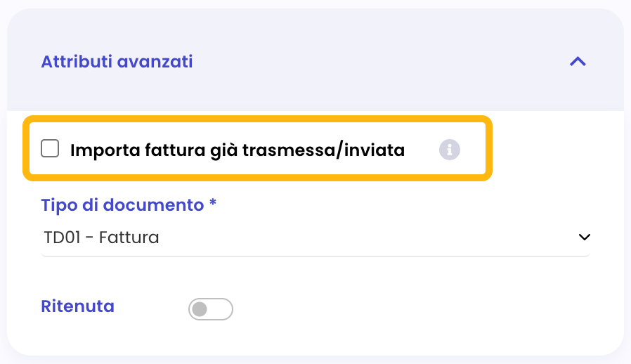This screenshot has width=631, height=364.
Task: Click the Importa fattura già trasmessa/inviata label
Action: (238, 150)
